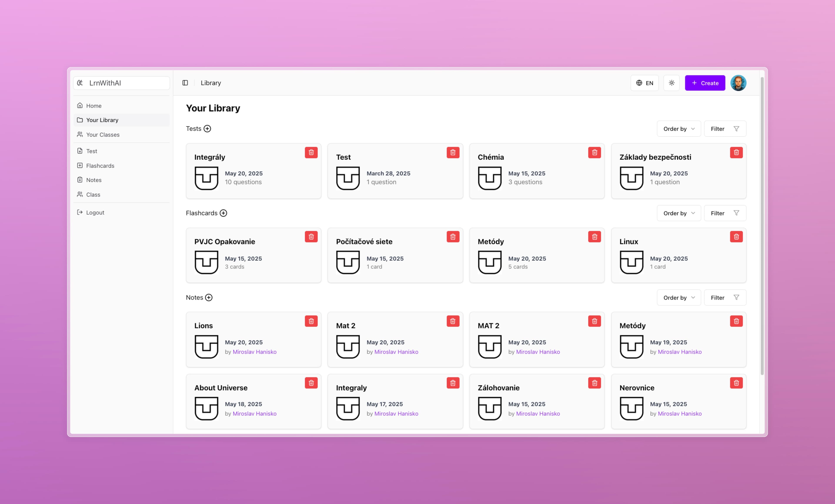This screenshot has height=504, width=835.
Task: Delete the Lions note
Action: pyautogui.click(x=311, y=321)
